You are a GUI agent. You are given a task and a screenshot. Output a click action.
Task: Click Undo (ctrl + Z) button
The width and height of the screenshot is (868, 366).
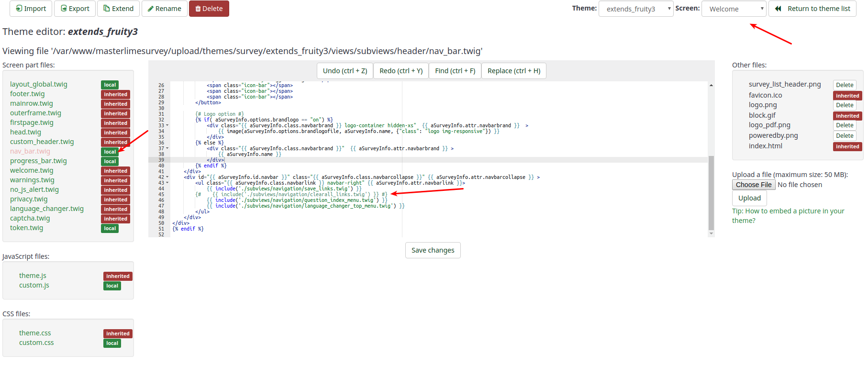(x=345, y=71)
